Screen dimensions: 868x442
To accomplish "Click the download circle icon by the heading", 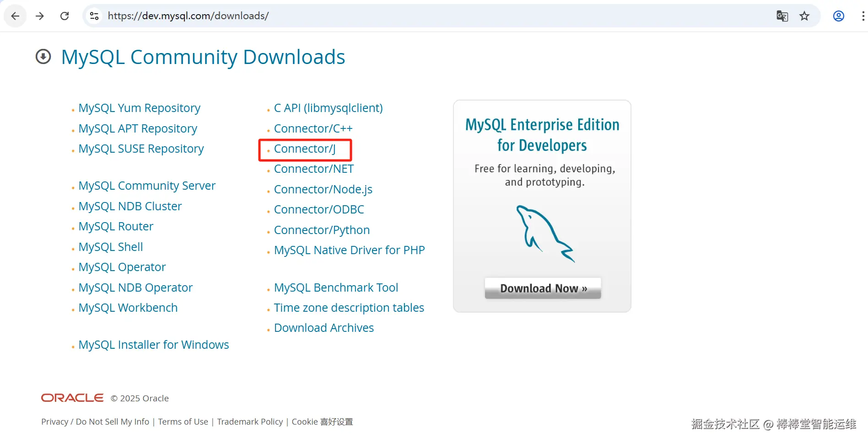I will [43, 57].
